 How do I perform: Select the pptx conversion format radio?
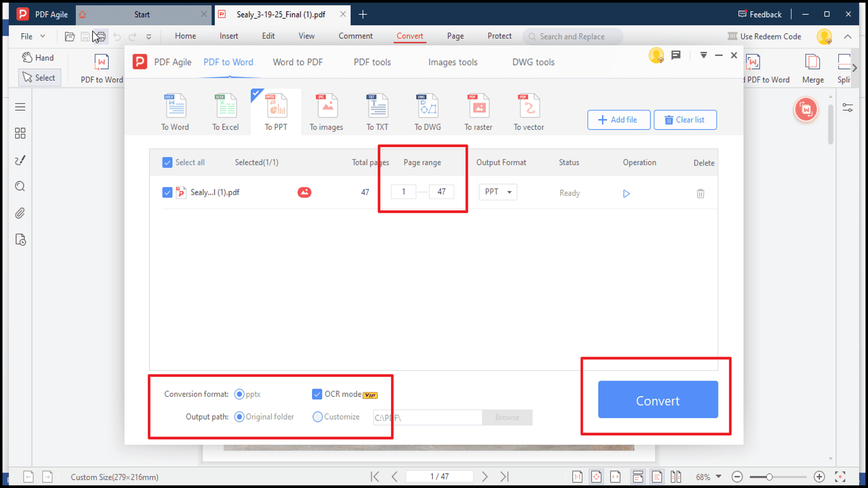(239, 394)
